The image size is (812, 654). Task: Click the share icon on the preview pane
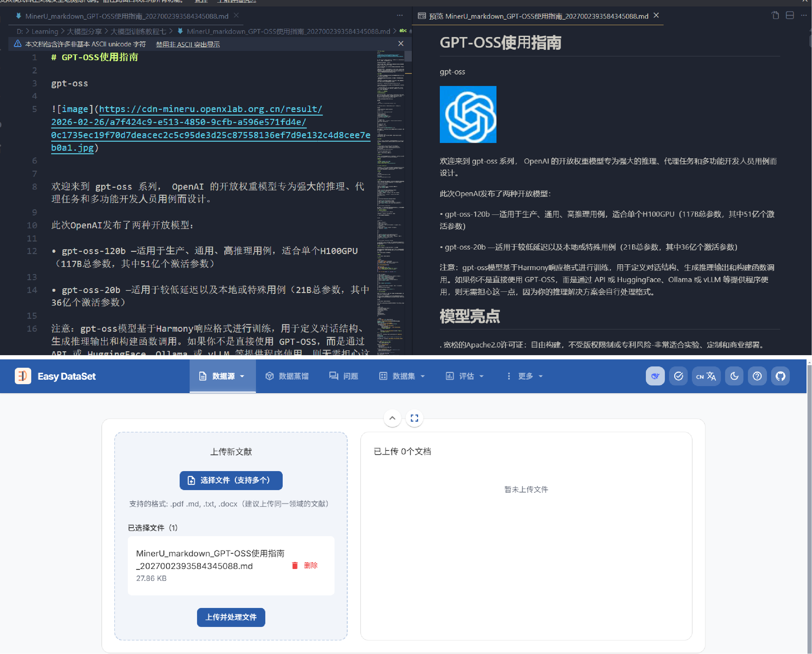pos(775,16)
